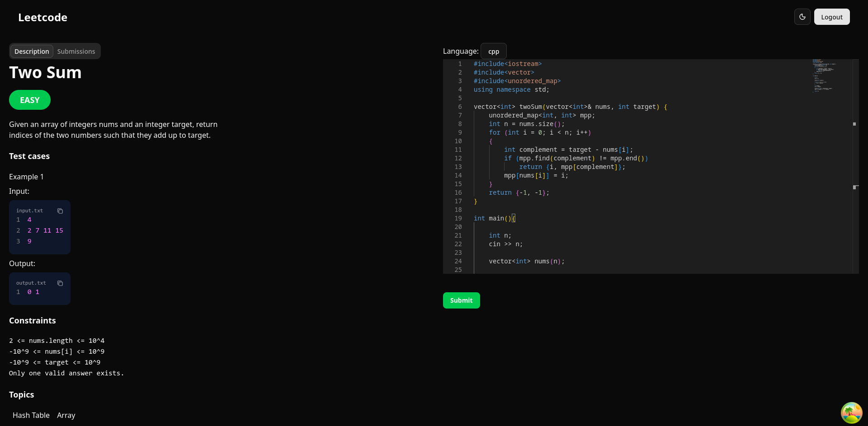Switch to the Description tab
The height and width of the screenshot is (426, 868).
click(x=32, y=51)
